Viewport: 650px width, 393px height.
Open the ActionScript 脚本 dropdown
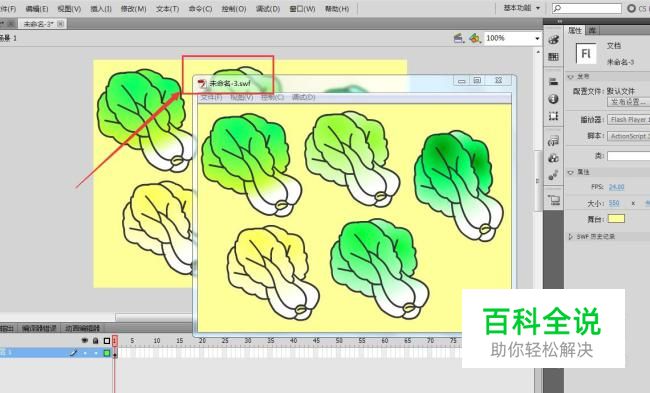click(628, 136)
